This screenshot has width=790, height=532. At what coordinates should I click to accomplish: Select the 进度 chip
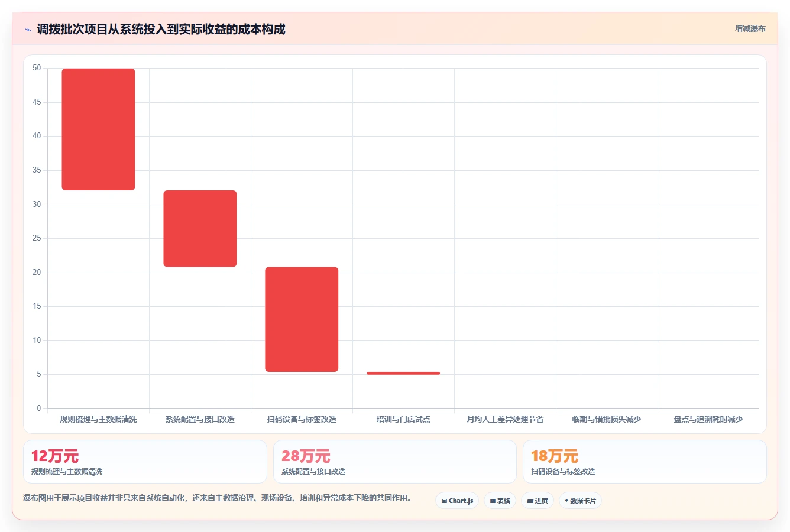(x=537, y=501)
